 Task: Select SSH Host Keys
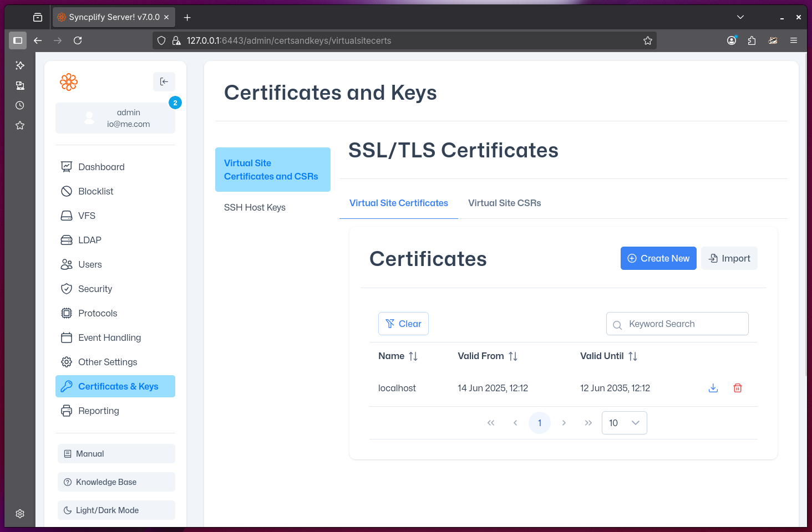pyautogui.click(x=255, y=207)
